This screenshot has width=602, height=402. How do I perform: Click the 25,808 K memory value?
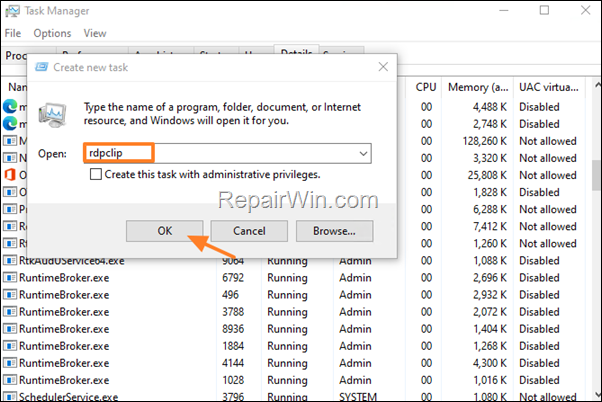pos(487,175)
